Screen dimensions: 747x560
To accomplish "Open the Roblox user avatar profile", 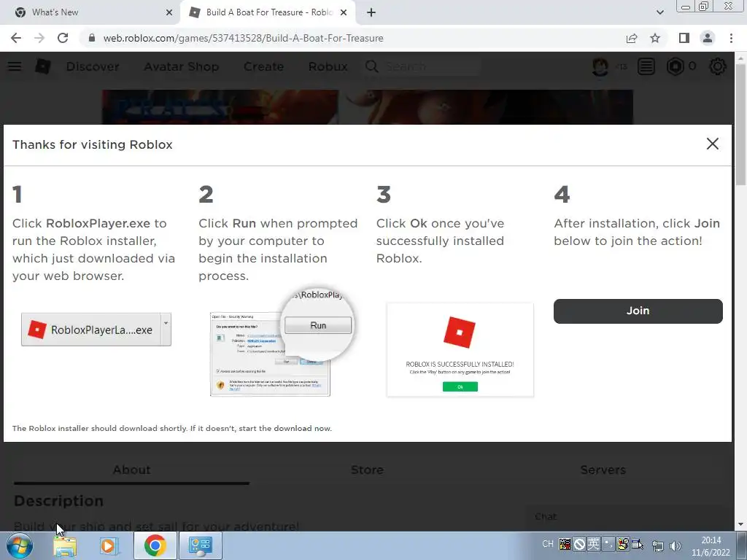I will pyautogui.click(x=600, y=66).
